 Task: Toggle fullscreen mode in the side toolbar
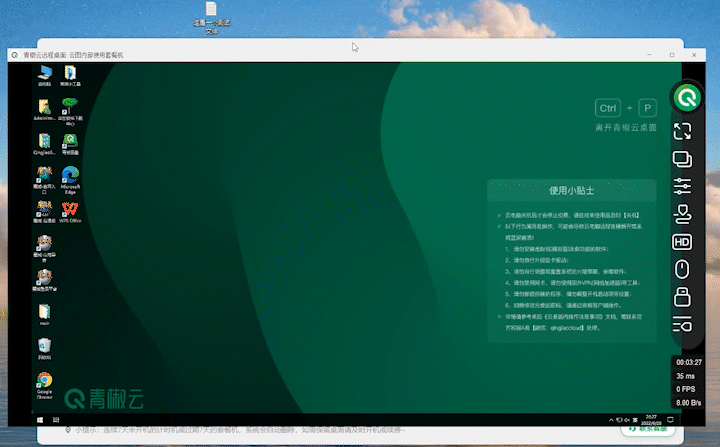(x=682, y=131)
